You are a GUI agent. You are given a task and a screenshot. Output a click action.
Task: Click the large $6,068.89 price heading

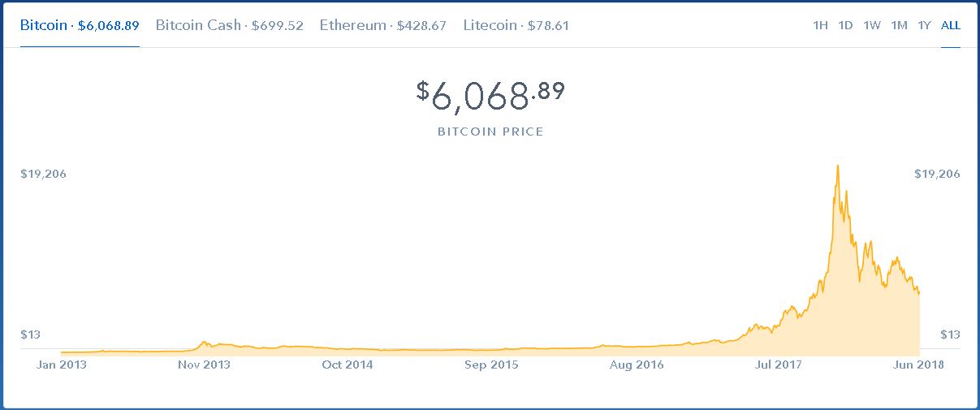(490, 96)
